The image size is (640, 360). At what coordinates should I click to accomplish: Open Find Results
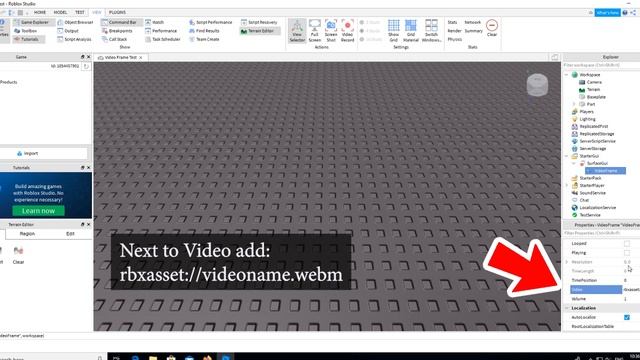tap(204, 31)
